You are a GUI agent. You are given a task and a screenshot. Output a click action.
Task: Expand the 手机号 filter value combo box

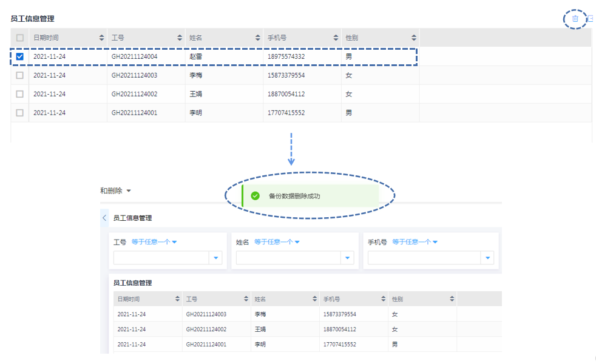(487, 258)
